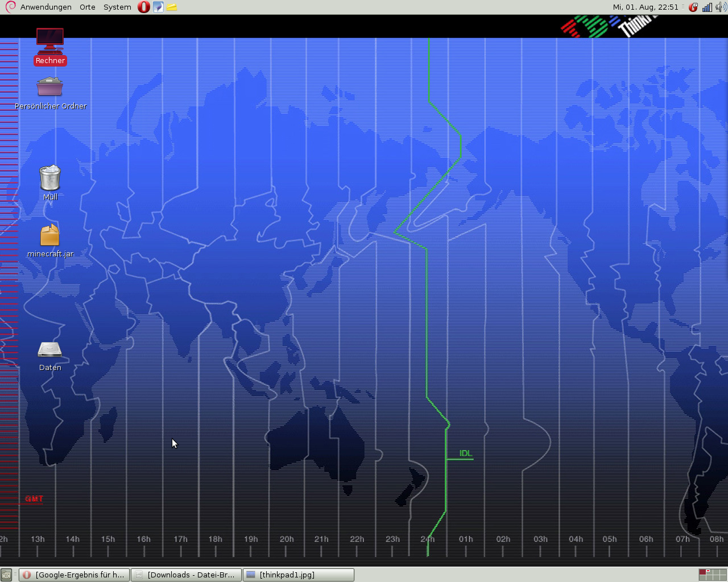Open the date and time calendar
Viewport: 728px width, 582px height.
[x=646, y=7]
